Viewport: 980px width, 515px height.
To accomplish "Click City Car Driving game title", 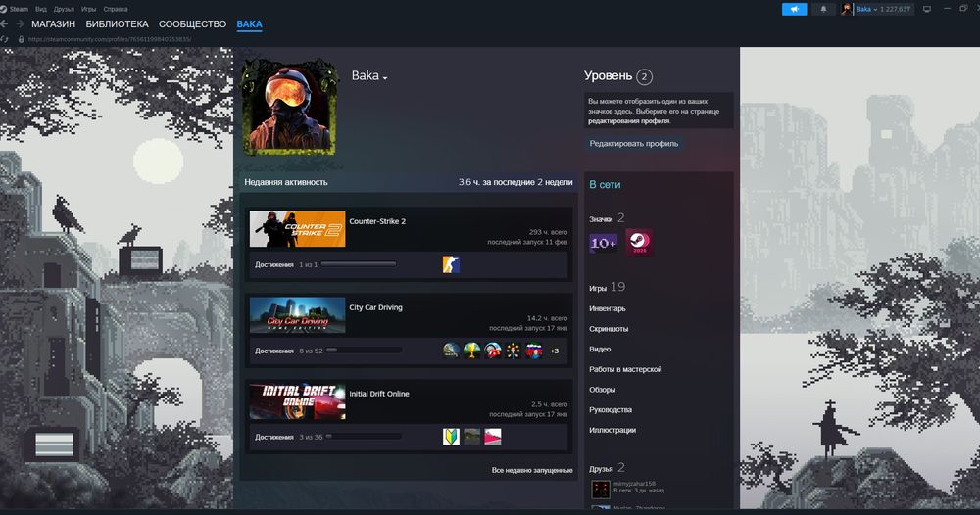I will 375,307.
